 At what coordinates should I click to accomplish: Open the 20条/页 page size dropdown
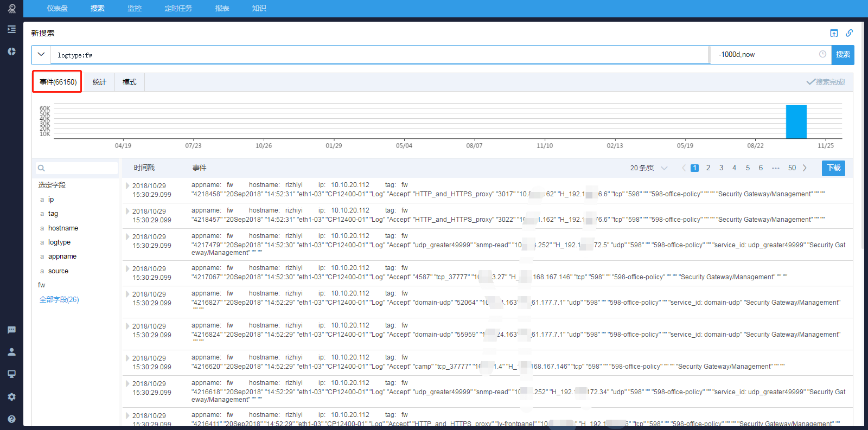(x=648, y=168)
